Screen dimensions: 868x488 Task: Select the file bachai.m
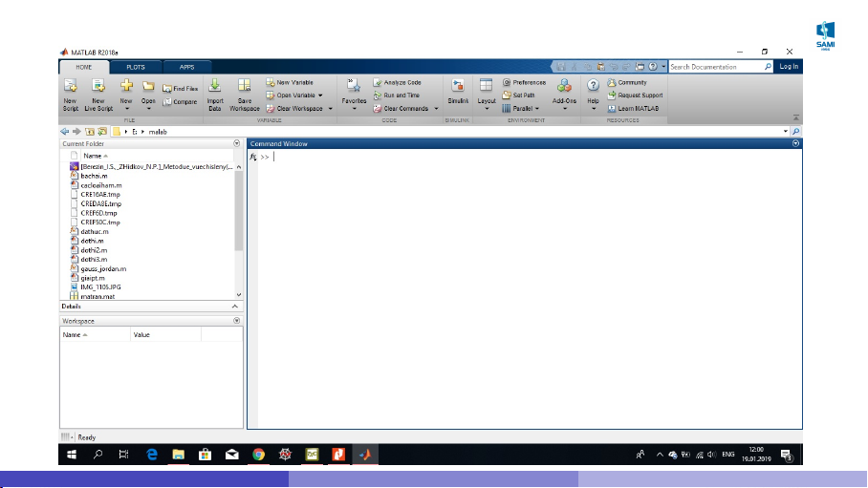coord(94,176)
